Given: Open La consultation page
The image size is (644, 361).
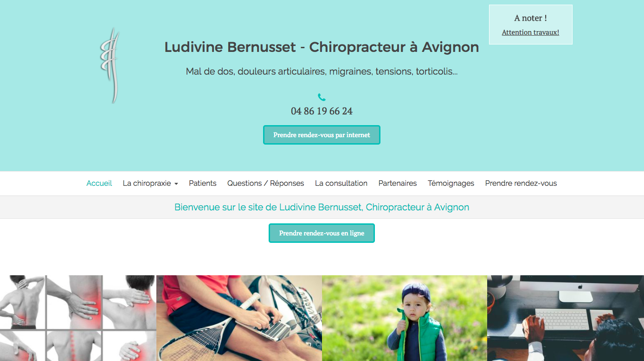Looking at the screenshot, I should [341, 184].
